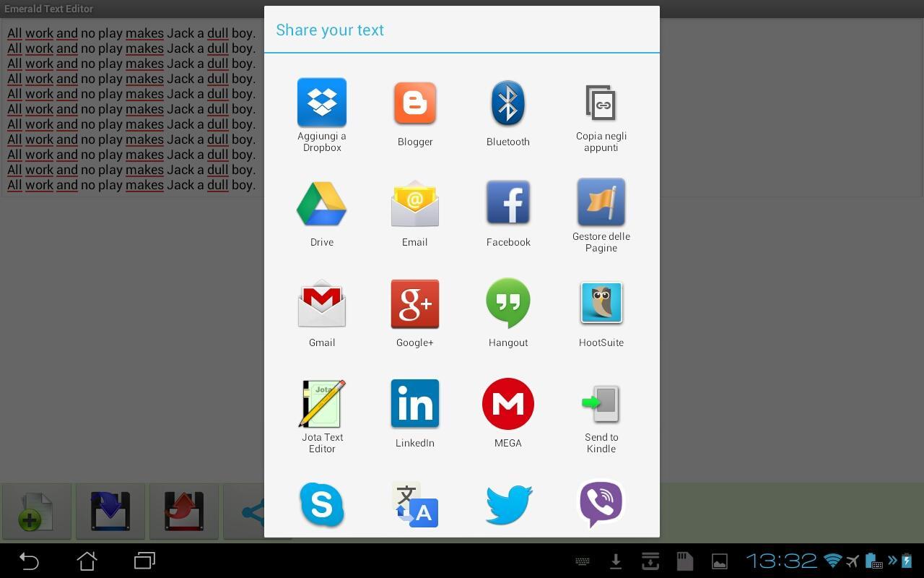Share text via Skype icon
This screenshot has width=924, height=578.
click(322, 504)
